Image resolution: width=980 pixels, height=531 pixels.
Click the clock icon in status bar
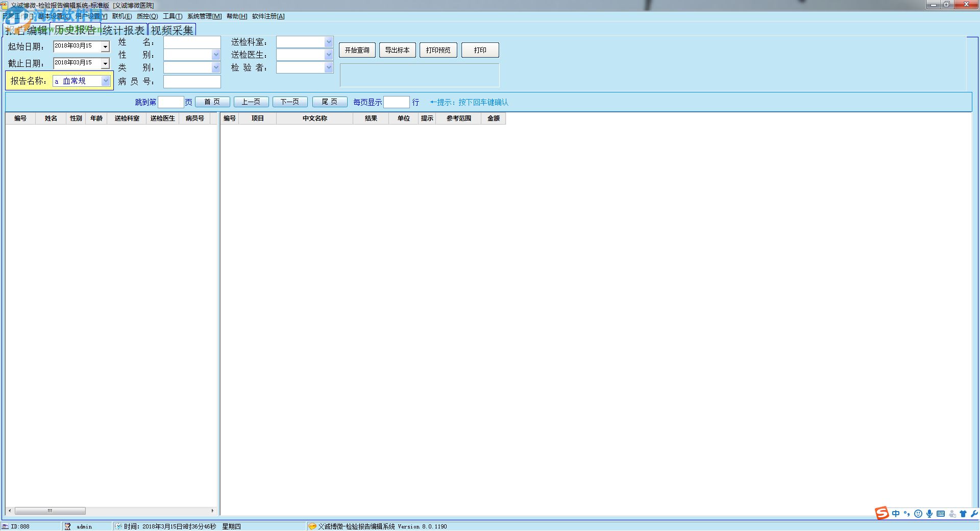pos(118,526)
